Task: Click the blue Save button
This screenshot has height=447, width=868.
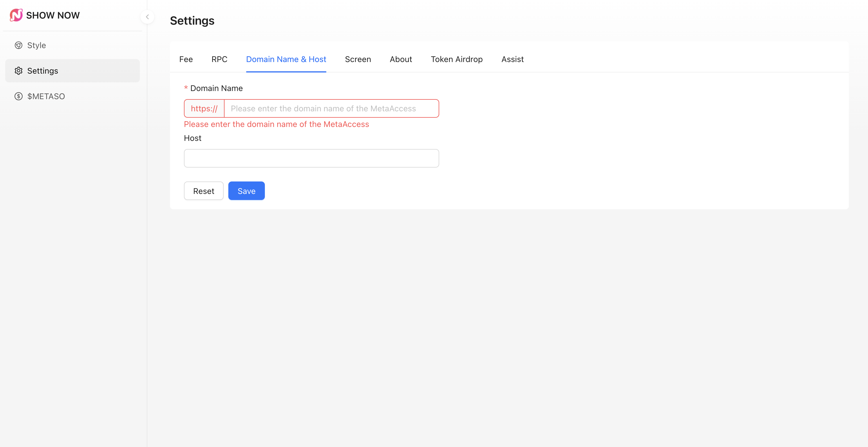Action: [246, 191]
